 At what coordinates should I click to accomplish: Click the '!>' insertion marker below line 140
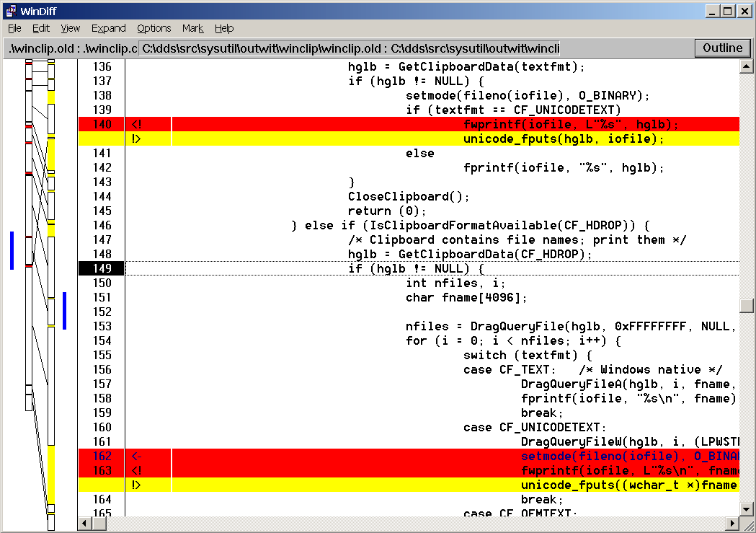click(136, 138)
